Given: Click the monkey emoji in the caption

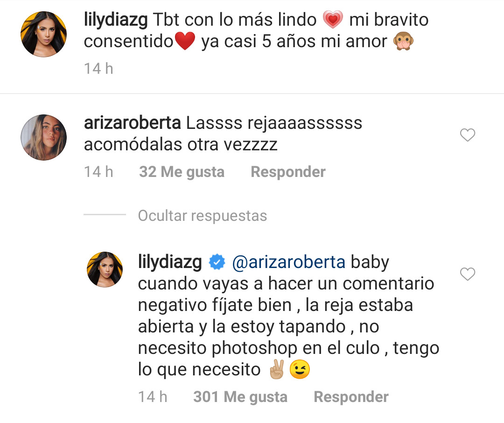Looking at the screenshot, I should (x=403, y=42).
